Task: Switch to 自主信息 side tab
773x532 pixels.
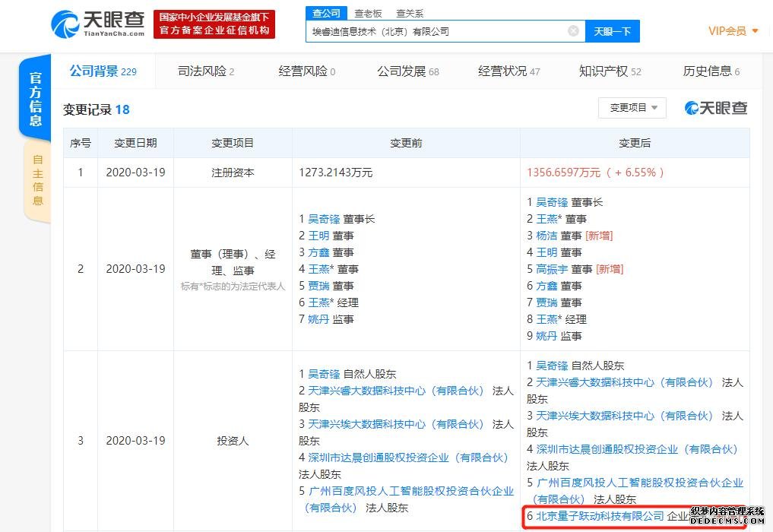Action: click(x=37, y=180)
